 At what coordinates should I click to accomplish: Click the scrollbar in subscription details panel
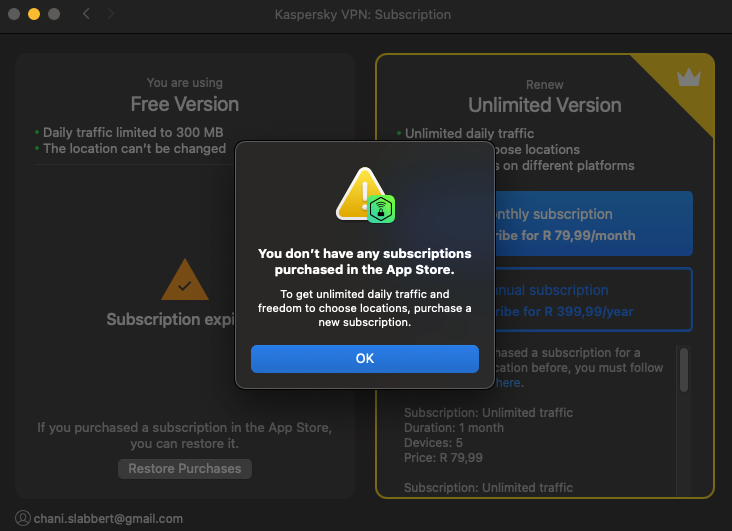coord(684,370)
